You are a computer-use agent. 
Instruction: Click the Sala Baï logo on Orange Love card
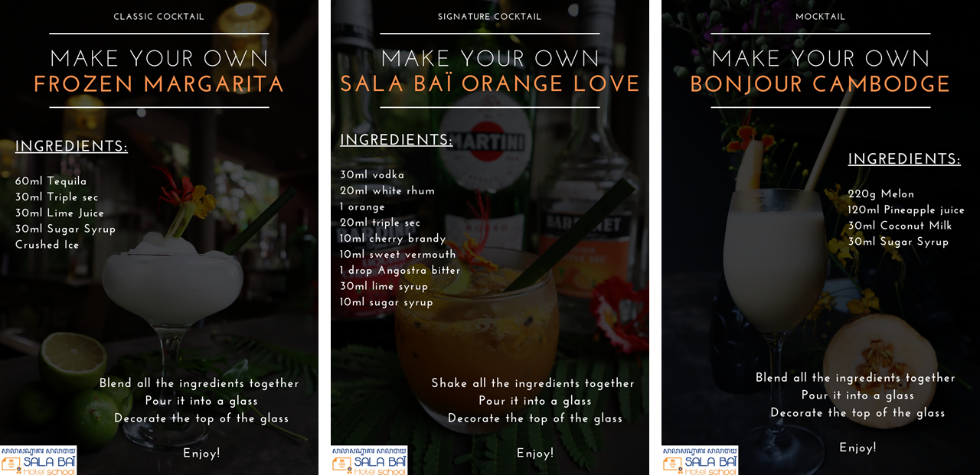[x=369, y=460]
